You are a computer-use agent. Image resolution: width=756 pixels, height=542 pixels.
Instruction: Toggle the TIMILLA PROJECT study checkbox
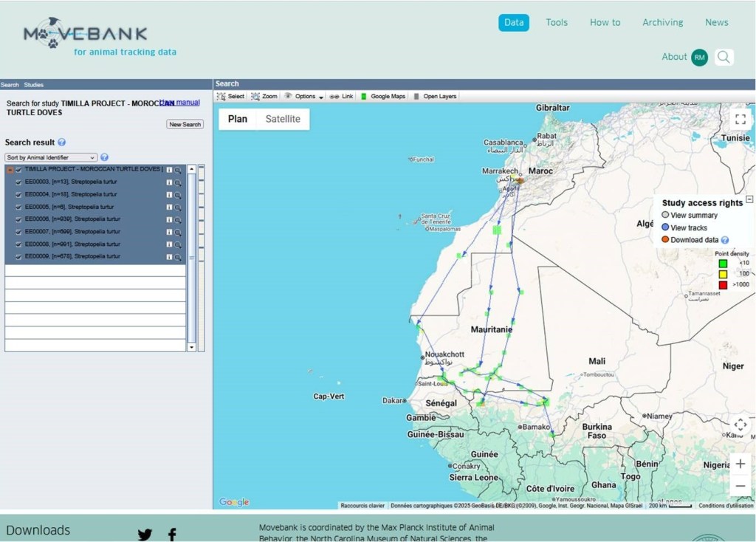point(18,170)
